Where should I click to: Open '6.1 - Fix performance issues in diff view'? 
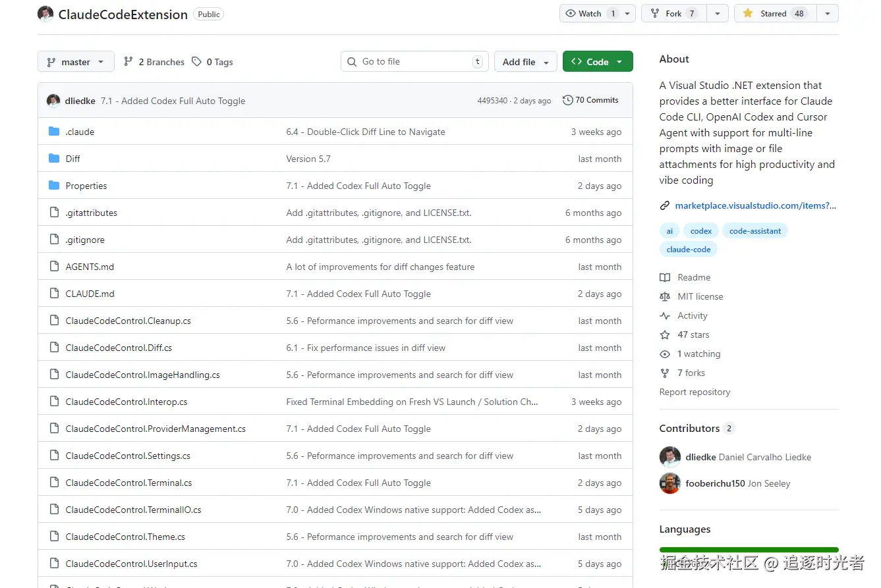[x=366, y=348]
